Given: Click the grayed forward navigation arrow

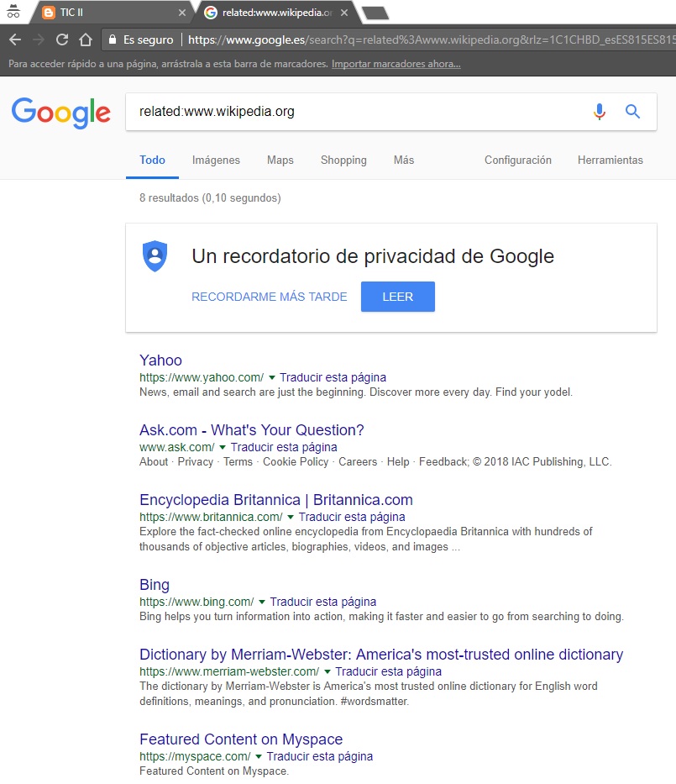Looking at the screenshot, I should point(38,39).
